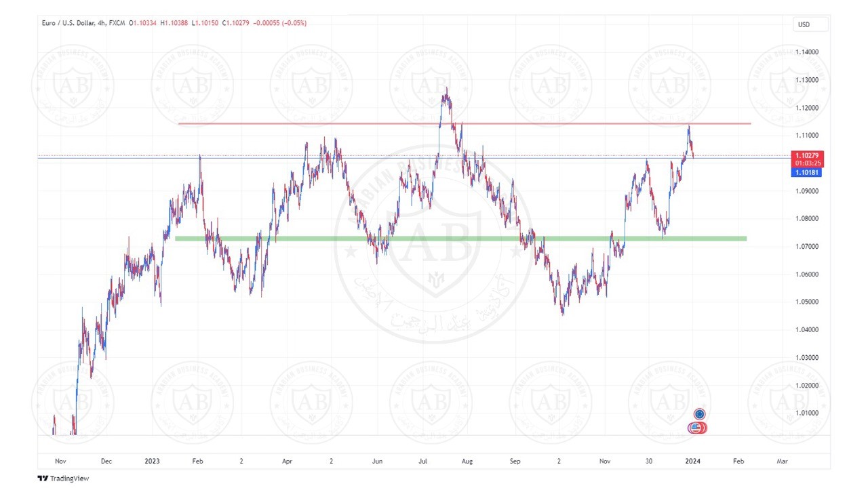Click the 1.14000 price scale level
The image size is (868, 488).
[806, 52]
